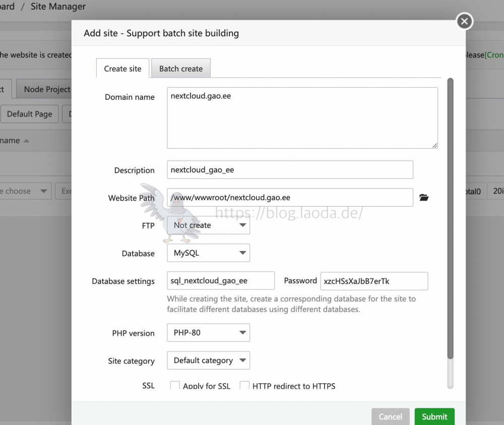Click the dialog vertical scrollbar
Screen dimensions: 504x425
[x=450, y=218]
